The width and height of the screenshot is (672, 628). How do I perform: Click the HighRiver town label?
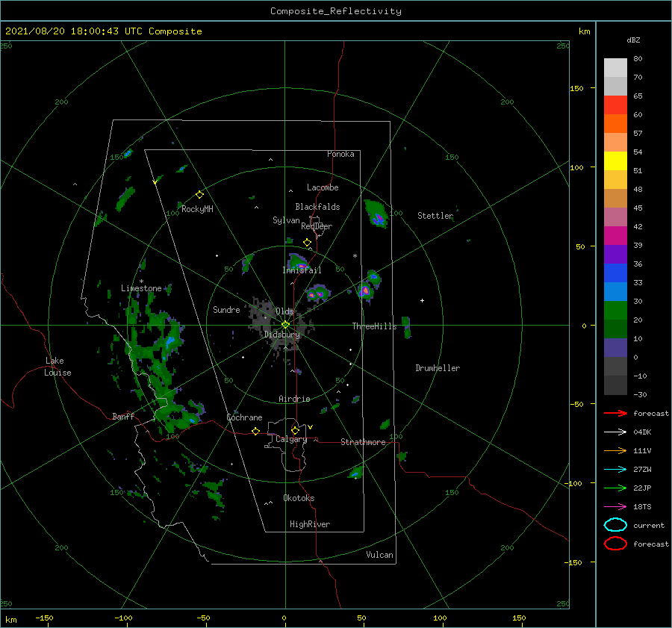click(310, 524)
